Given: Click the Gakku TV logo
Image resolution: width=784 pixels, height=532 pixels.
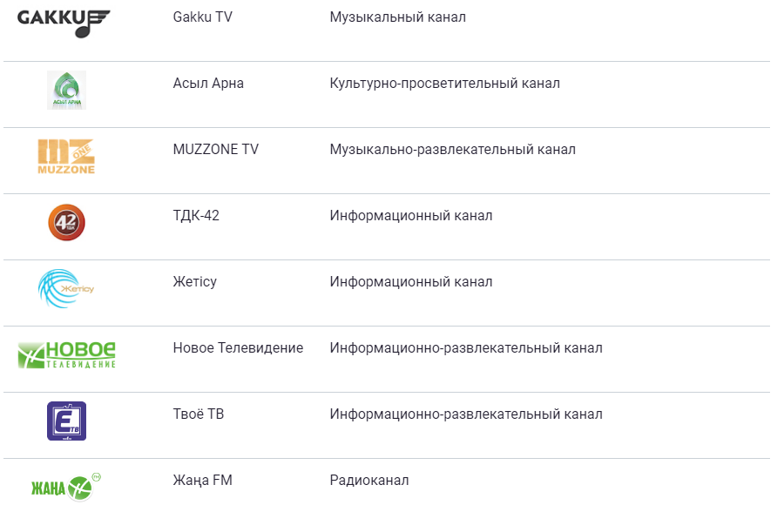Looking at the screenshot, I should tap(64, 23).
